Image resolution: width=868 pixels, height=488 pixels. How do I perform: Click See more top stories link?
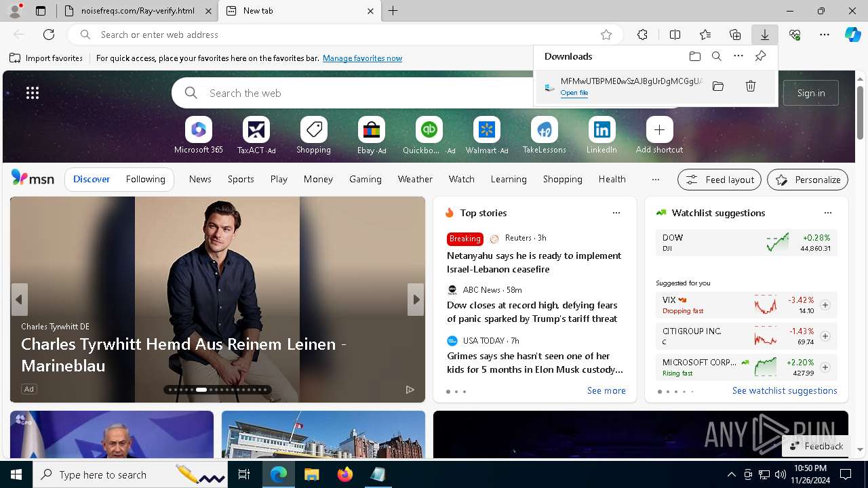[x=606, y=390]
